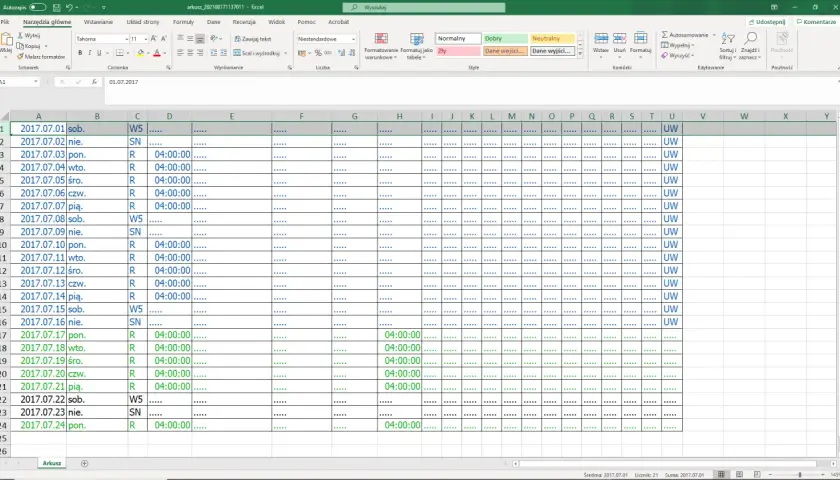
Task: Select bottom vertical align icon
Action: [x=200, y=39]
